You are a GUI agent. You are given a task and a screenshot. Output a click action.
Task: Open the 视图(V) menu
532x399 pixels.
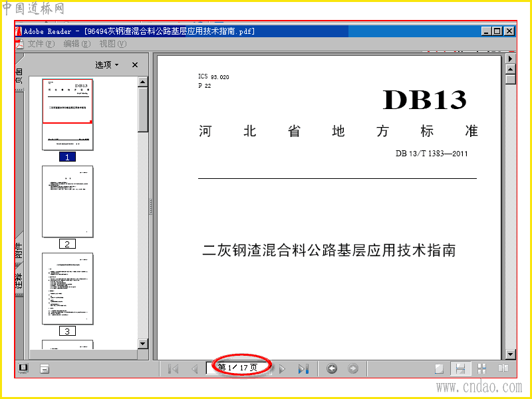click(112, 44)
